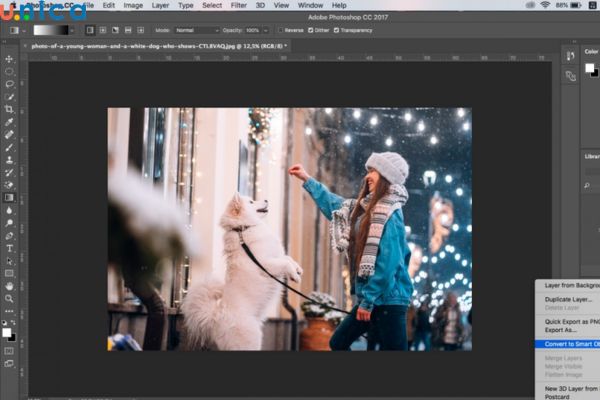Viewport: 600px width, 400px height.
Task: Swap foreground and background colors
Action: click(13, 323)
